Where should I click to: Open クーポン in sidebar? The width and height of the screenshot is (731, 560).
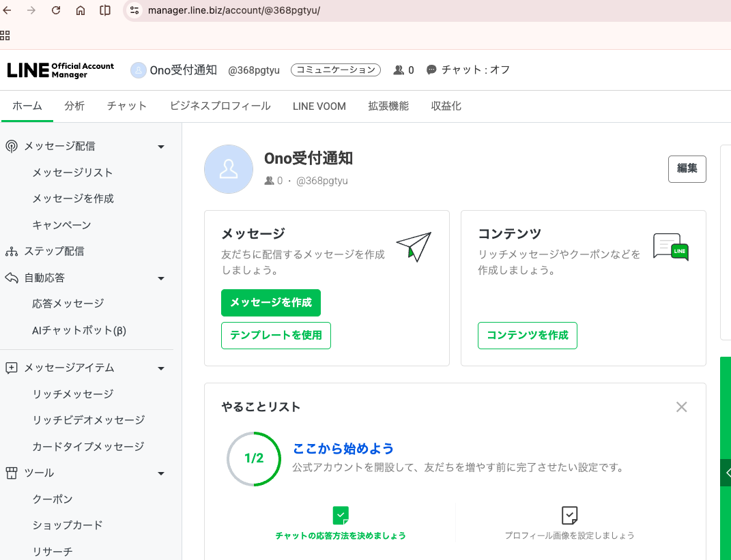[52, 499]
